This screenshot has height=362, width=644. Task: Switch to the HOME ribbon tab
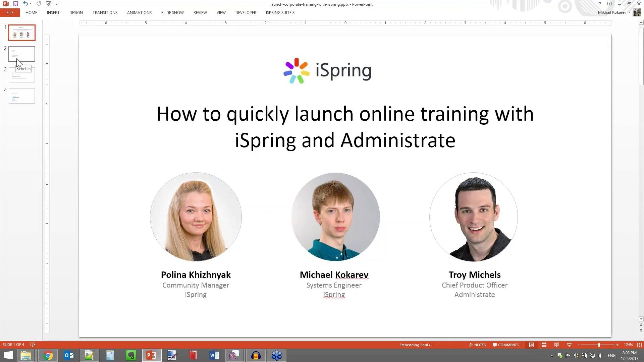coord(31,12)
